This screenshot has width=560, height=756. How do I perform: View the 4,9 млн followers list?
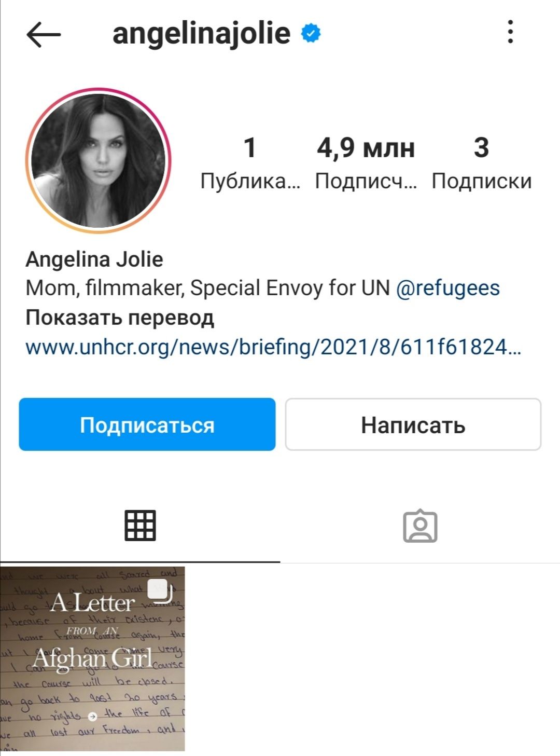(366, 163)
